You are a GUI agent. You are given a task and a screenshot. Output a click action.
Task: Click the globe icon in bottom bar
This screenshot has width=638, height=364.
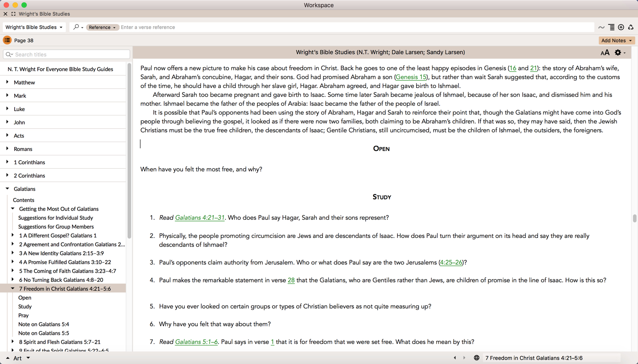click(476, 358)
